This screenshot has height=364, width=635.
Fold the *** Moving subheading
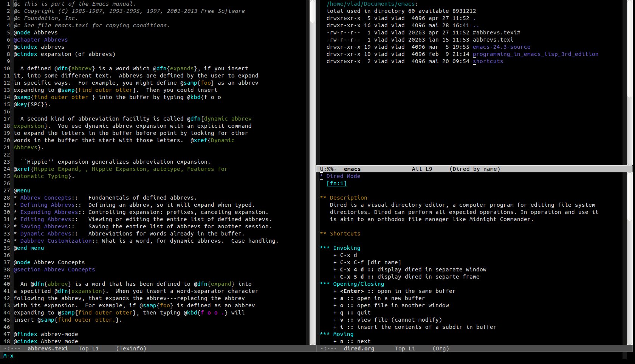337,334
